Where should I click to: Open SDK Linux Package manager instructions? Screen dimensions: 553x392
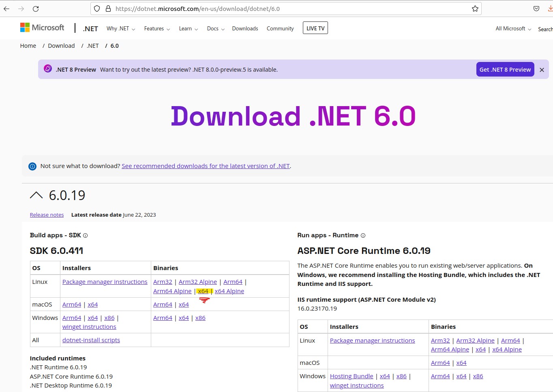click(x=105, y=282)
